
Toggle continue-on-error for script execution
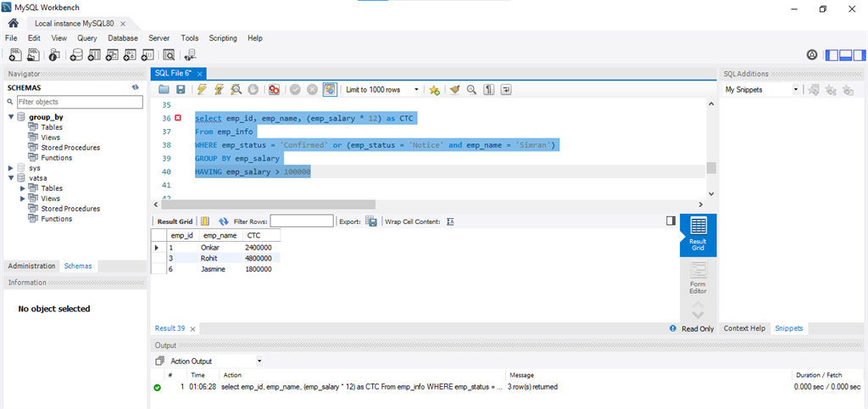click(x=274, y=89)
